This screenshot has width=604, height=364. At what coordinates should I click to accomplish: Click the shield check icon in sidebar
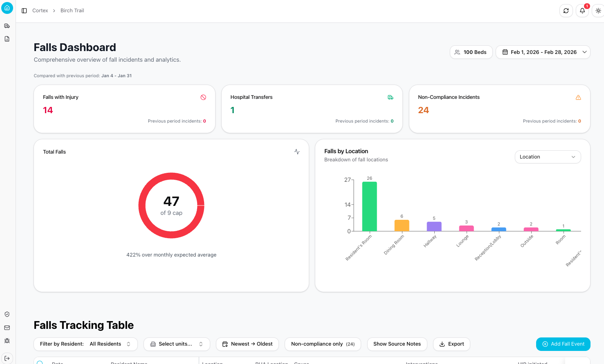pyautogui.click(x=7, y=314)
